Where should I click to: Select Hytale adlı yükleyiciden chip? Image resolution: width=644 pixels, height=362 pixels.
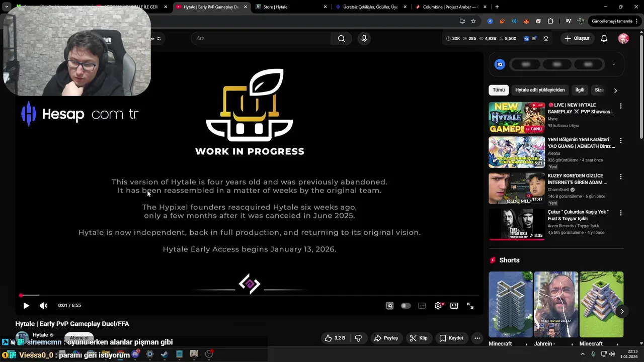[x=540, y=90]
